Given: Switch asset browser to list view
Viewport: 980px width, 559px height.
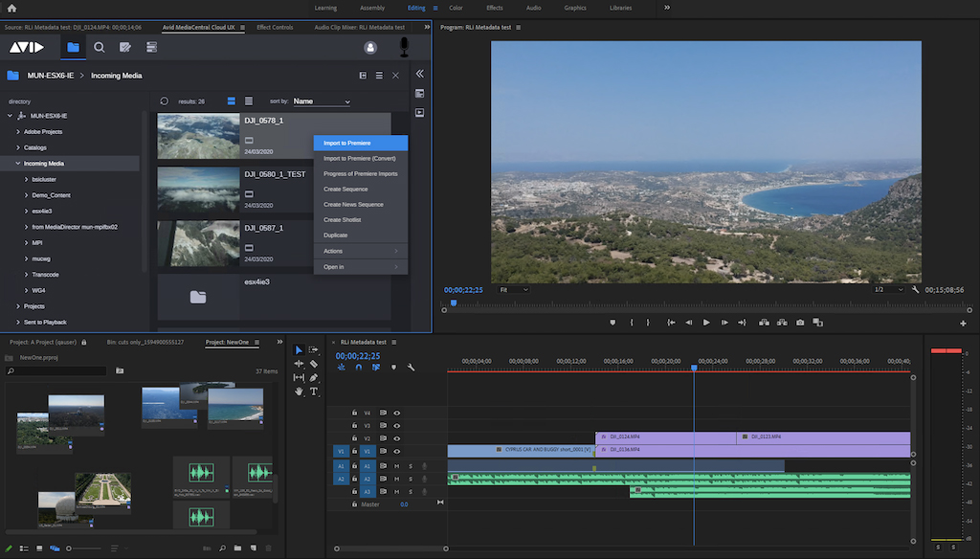Looking at the screenshot, I should [x=249, y=101].
